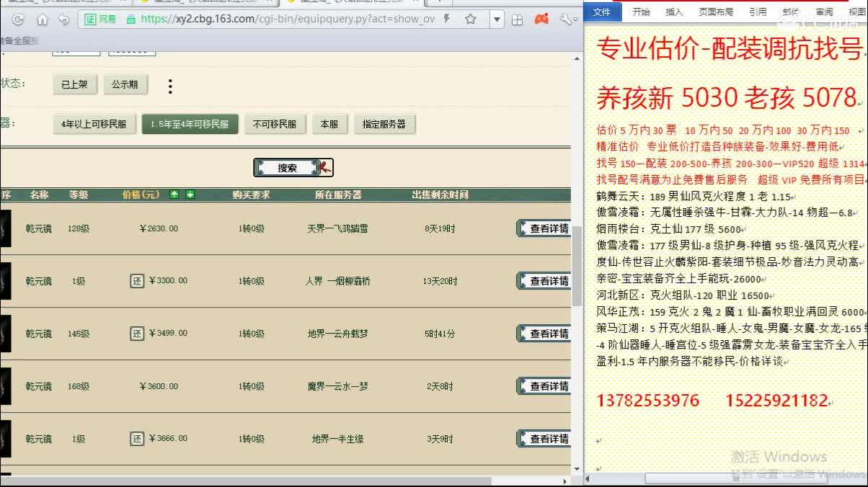Switch to the 引用 ribbon tab in Word
868x487 pixels.
coord(758,12)
